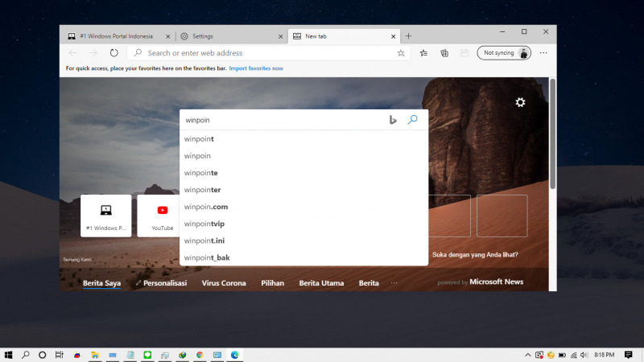Open the Berita news tab
Viewport: 644px width, 362px height.
(x=369, y=283)
